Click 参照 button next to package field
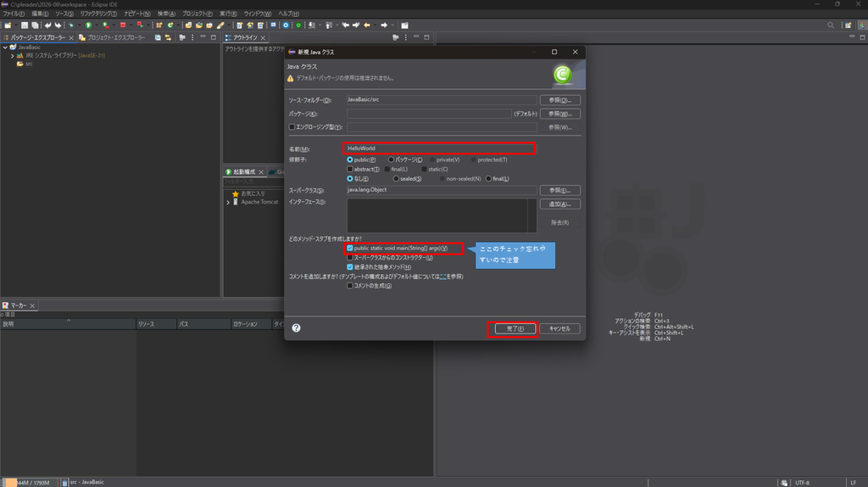868x487 pixels. pyautogui.click(x=559, y=114)
